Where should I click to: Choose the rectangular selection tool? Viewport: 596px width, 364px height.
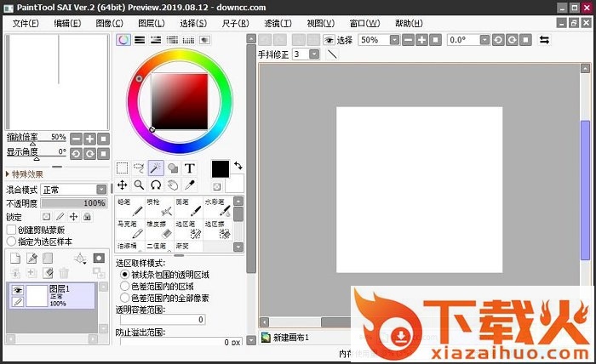coord(123,168)
